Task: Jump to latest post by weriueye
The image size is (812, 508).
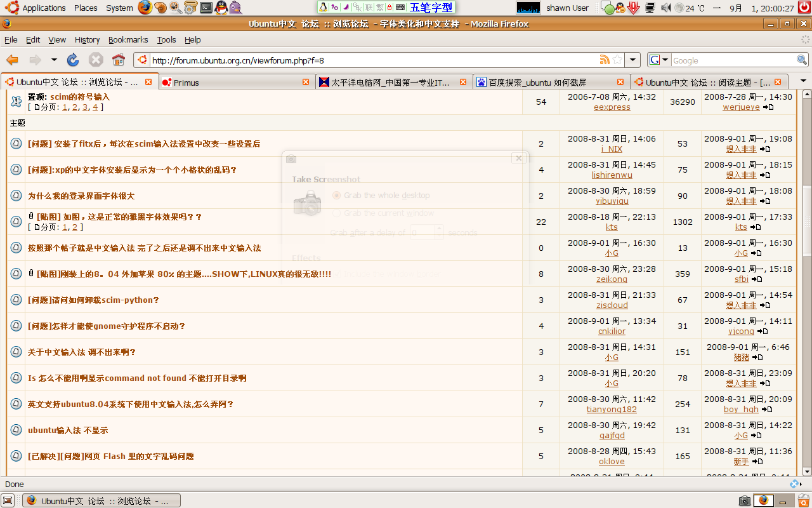Action: 768,107
